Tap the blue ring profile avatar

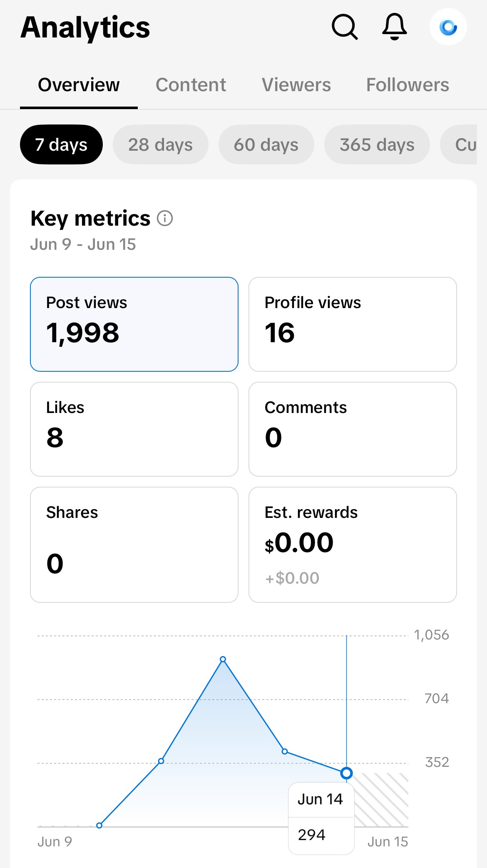tap(448, 27)
